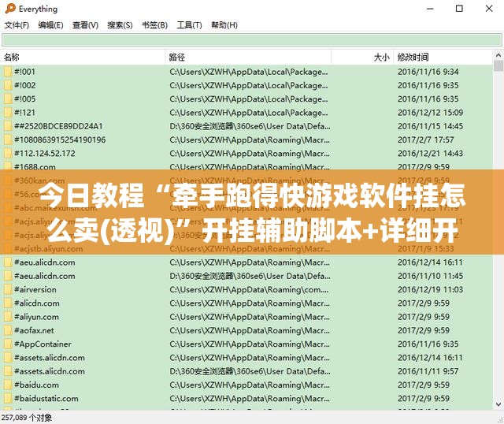Image resolution: width=504 pixels, height=424 pixels.
Task: Click folder icon of #baidustatic.com
Action: pyautogui.click(x=8, y=398)
